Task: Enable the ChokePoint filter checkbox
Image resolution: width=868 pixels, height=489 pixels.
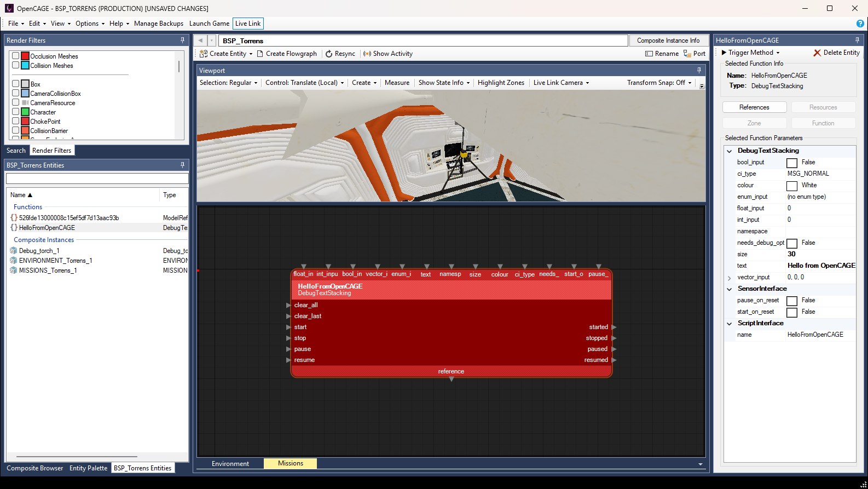Action: click(16, 121)
